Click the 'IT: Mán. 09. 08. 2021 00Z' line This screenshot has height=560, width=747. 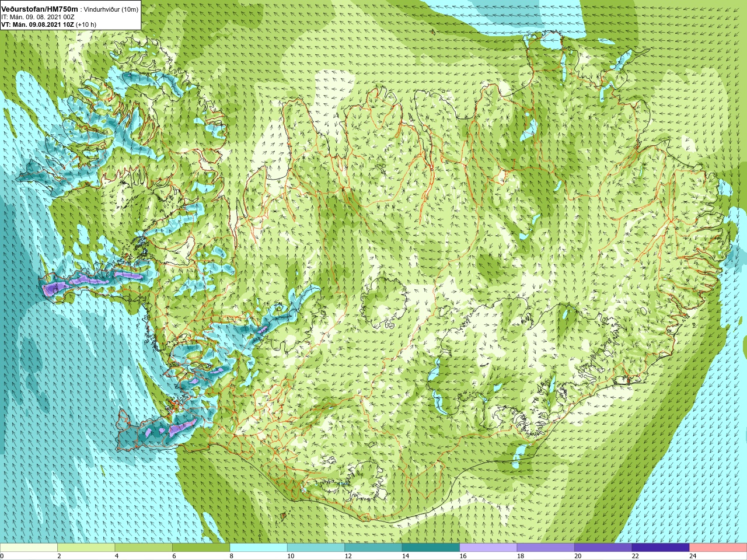coord(38,17)
